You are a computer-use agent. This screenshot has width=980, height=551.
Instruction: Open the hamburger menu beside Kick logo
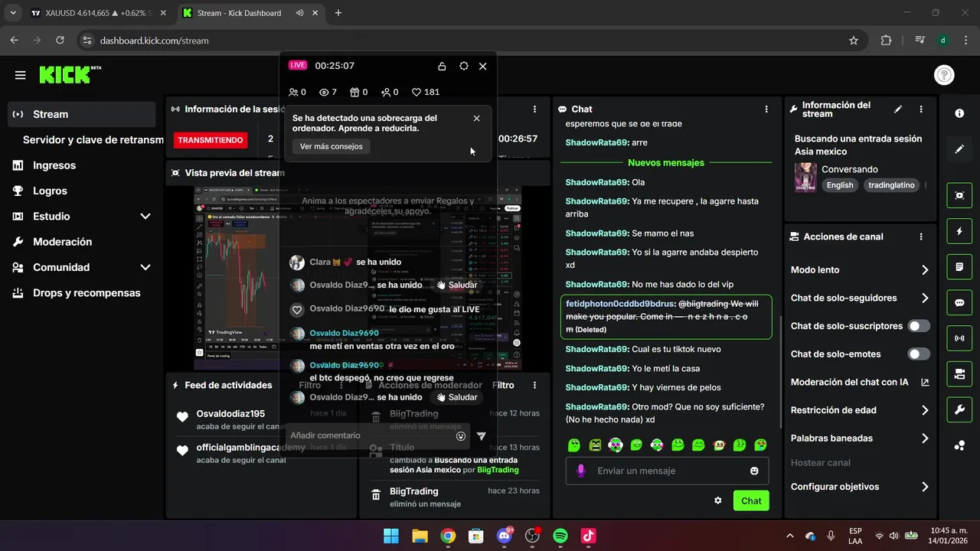[21, 75]
